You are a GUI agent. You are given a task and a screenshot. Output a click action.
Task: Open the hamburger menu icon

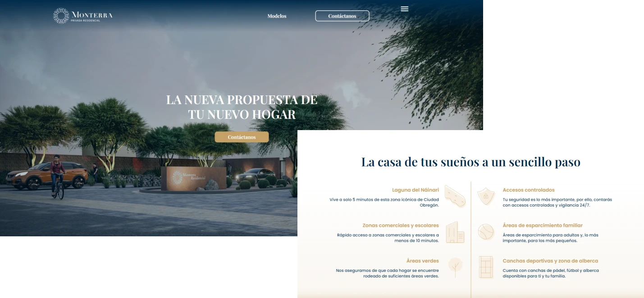pyautogui.click(x=405, y=9)
